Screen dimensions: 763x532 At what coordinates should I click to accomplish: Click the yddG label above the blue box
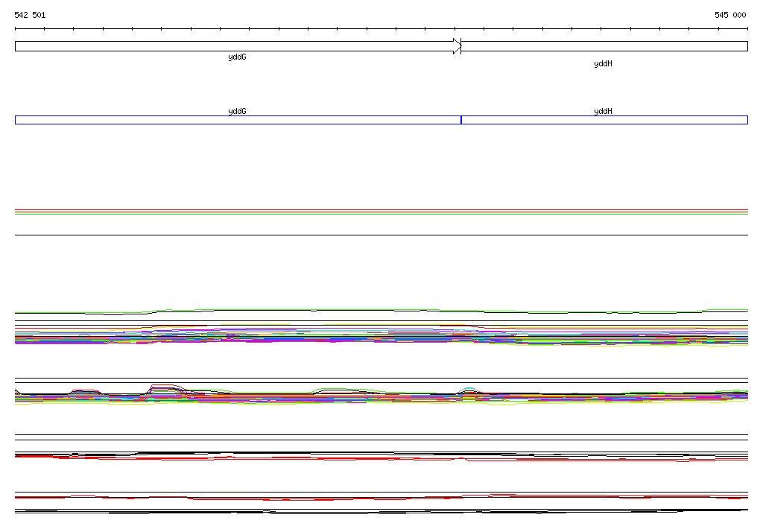(237, 111)
